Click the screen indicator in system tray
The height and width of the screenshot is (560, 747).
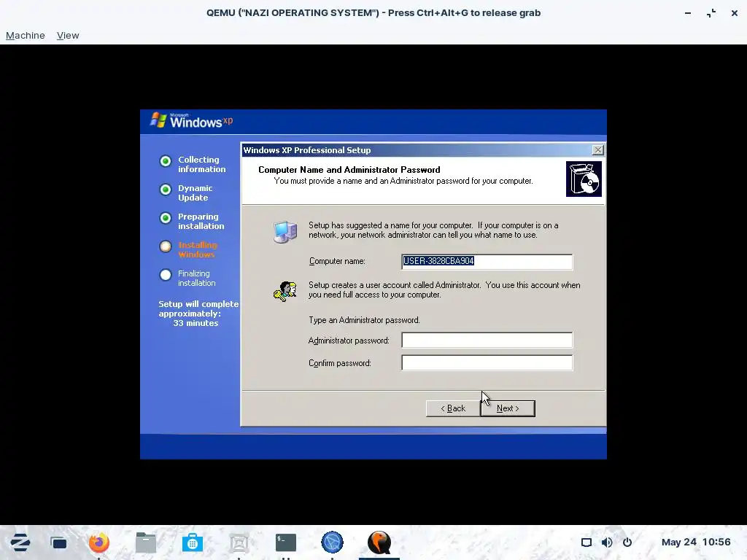587,542
